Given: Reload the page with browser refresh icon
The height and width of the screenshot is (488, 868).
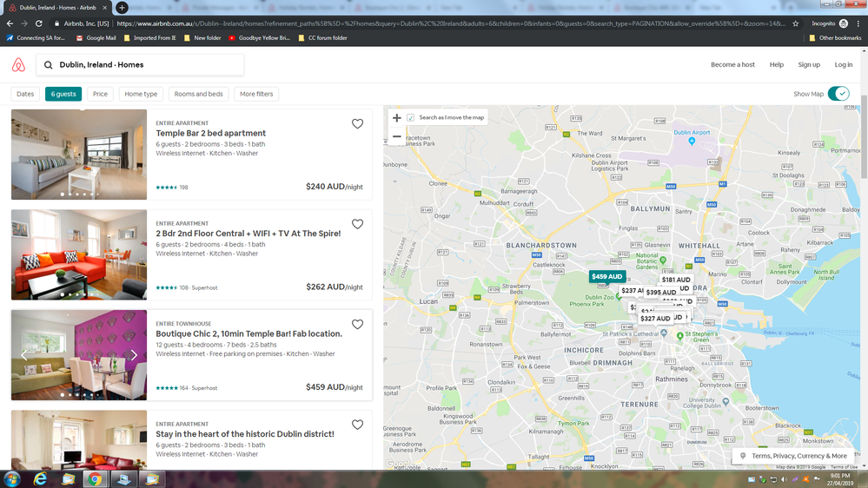Looking at the screenshot, I should [39, 23].
